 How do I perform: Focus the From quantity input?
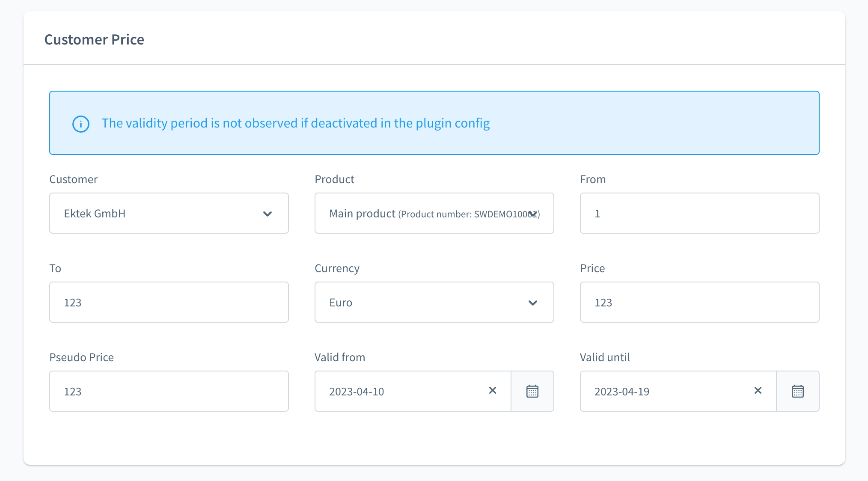[x=699, y=214]
